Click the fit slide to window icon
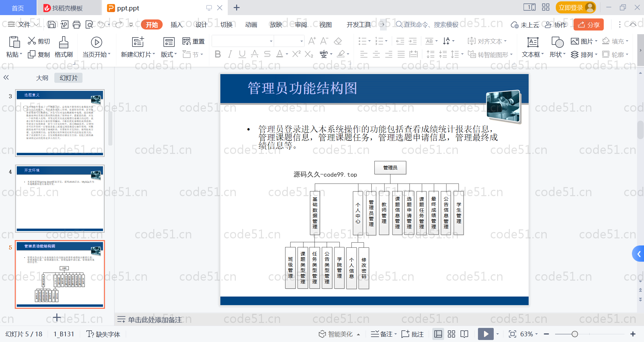The width and height of the screenshot is (644, 342). pyautogui.click(x=513, y=334)
